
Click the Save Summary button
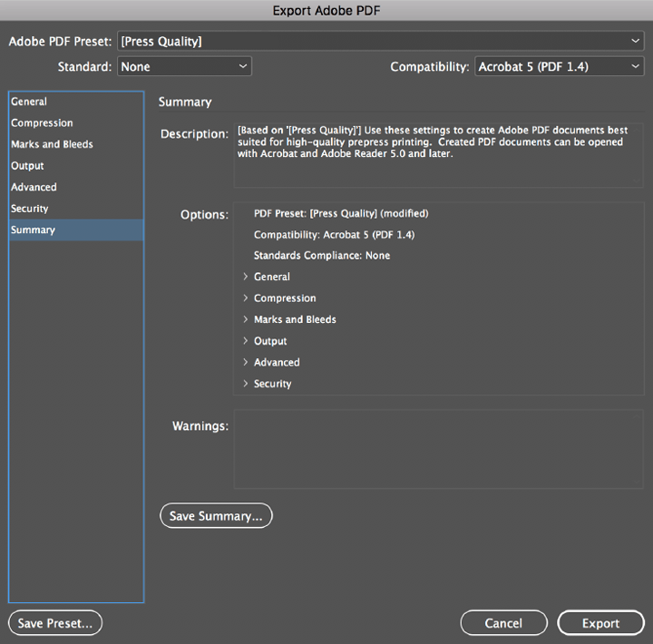pos(216,516)
